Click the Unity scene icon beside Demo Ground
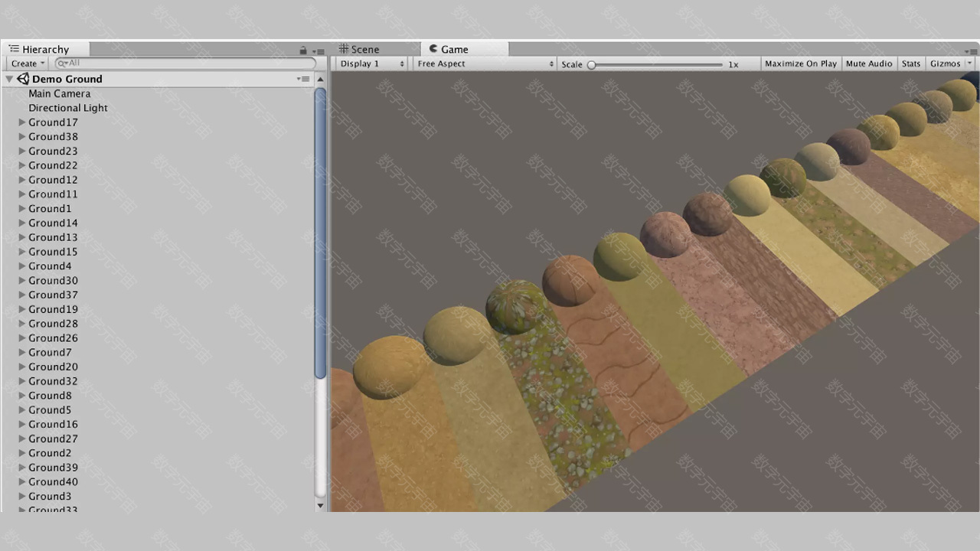980x551 pixels. [23, 79]
